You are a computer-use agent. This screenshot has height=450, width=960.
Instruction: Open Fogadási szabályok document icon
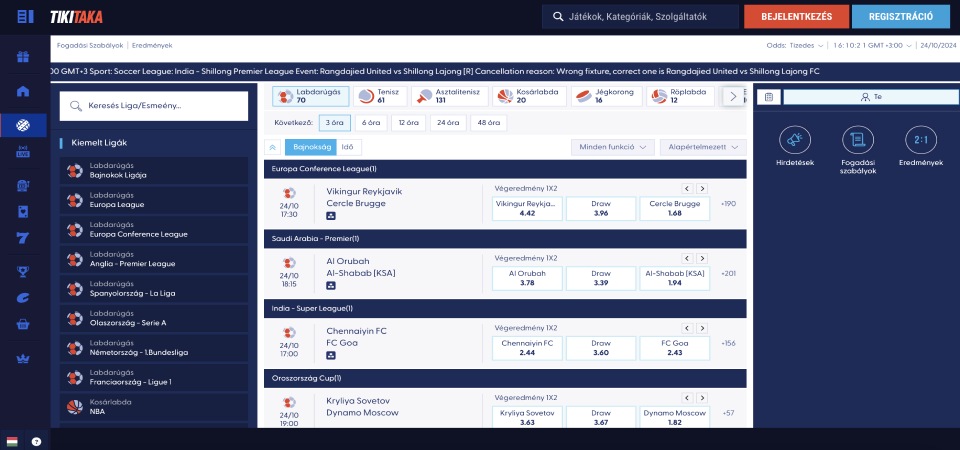pos(858,140)
